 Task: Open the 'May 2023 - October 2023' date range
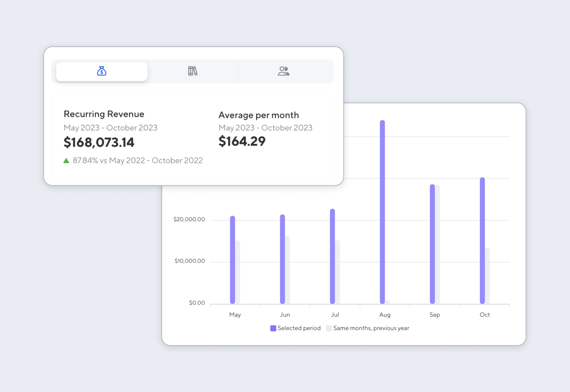click(x=111, y=128)
